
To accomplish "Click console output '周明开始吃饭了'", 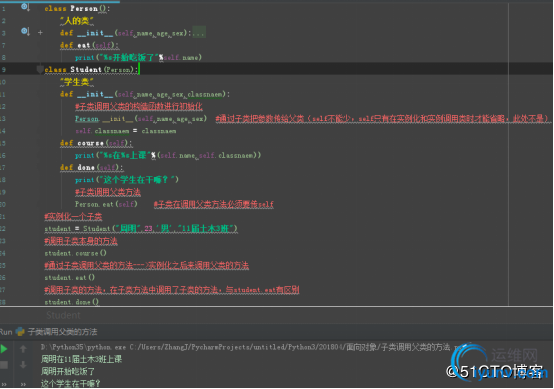I will (68, 371).
